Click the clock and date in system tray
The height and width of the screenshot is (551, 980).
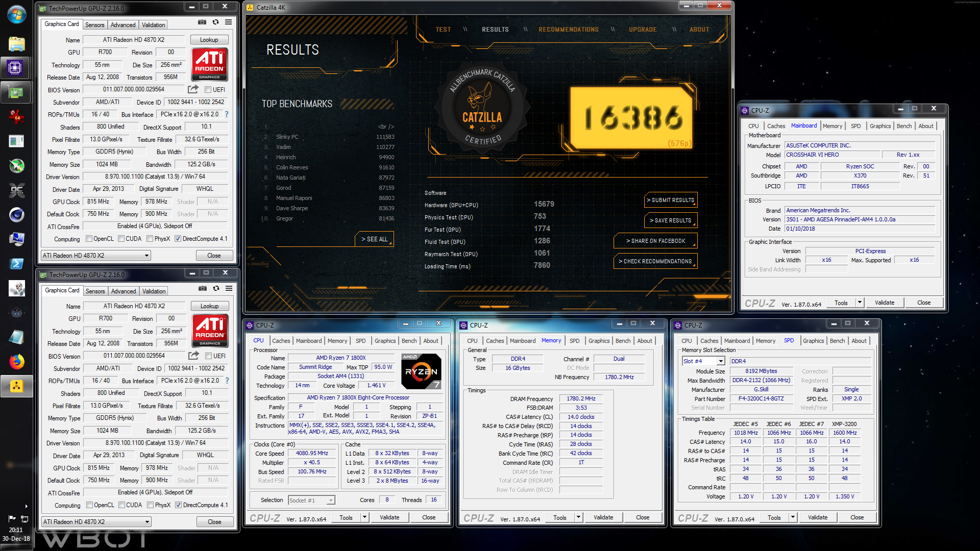16,534
